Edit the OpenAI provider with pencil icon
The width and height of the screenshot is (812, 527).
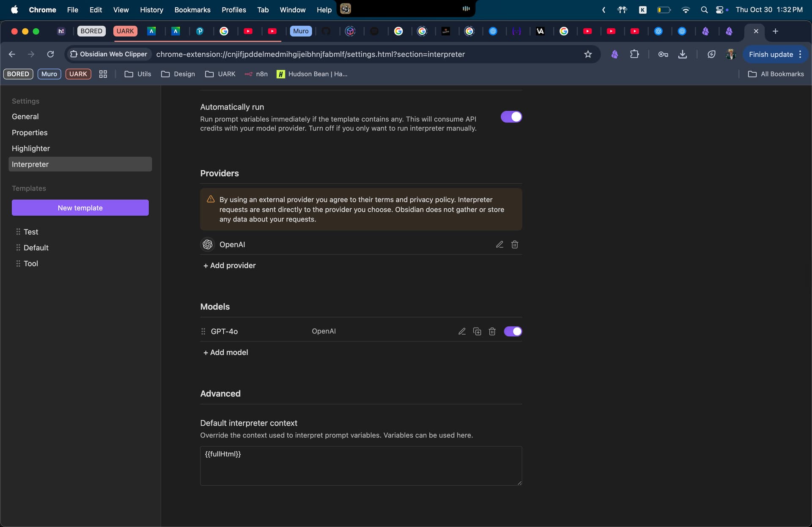[499, 244]
